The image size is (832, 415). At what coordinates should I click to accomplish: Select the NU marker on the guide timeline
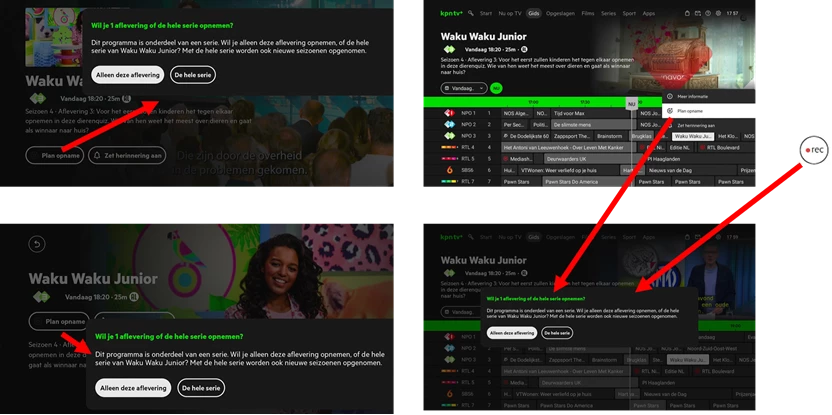[631, 105]
